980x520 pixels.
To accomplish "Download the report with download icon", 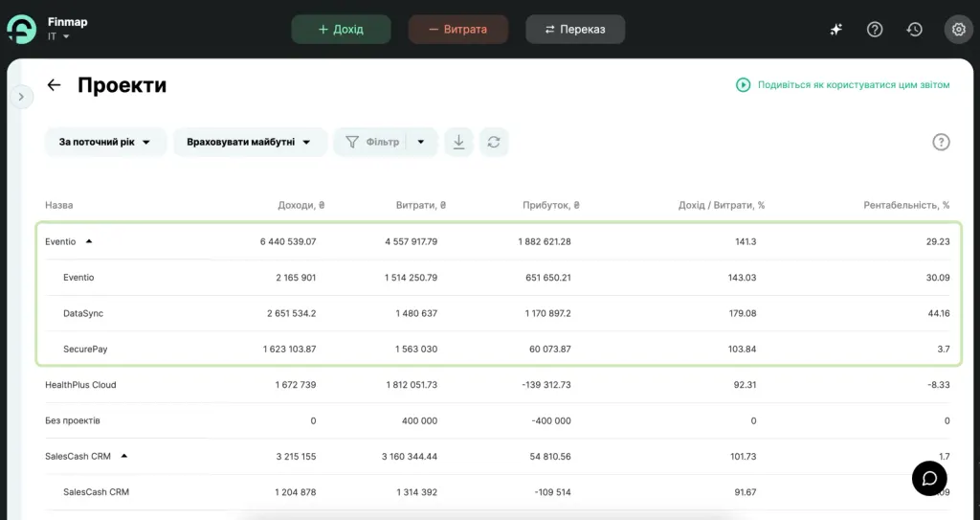I will pyautogui.click(x=458, y=142).
